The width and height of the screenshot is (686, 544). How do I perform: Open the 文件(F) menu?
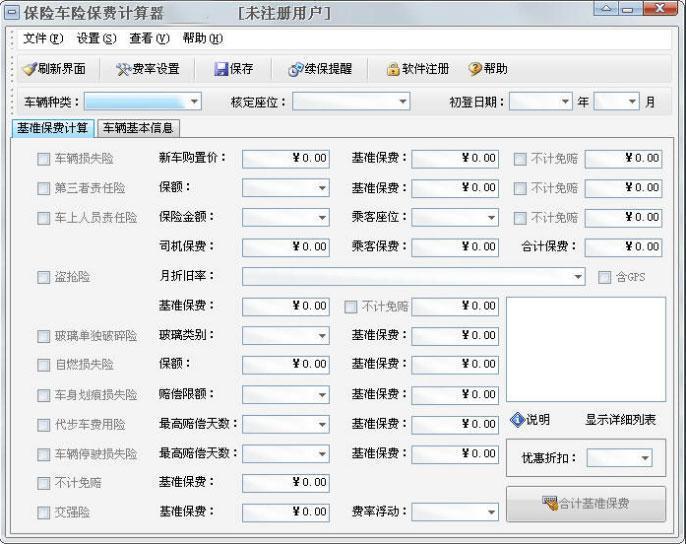[x=43, y=38]
